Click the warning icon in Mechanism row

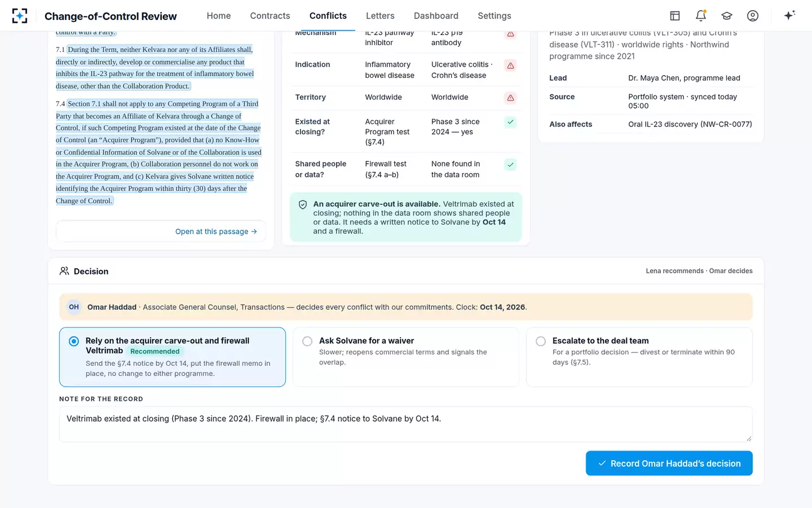click(510, 34)
